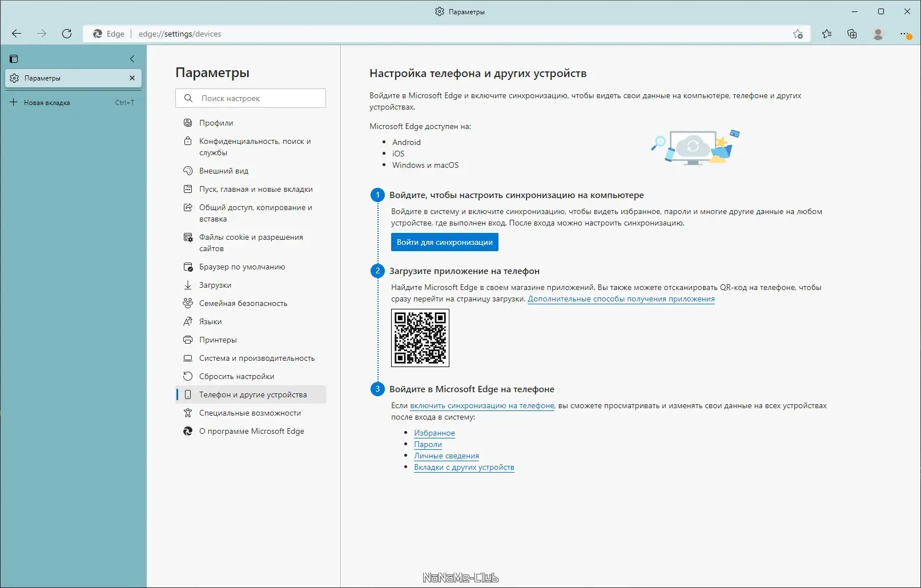This screenshot has width=921, height=588.
Task: Select Телефон и другие устройства section
Action: coord(251,394)
